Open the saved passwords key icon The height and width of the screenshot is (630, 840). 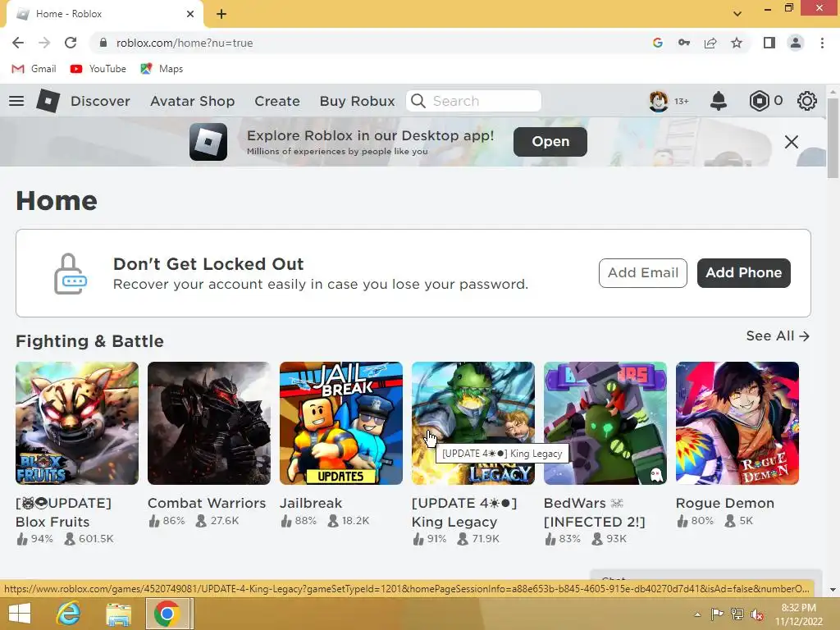[x=684, y=43]
